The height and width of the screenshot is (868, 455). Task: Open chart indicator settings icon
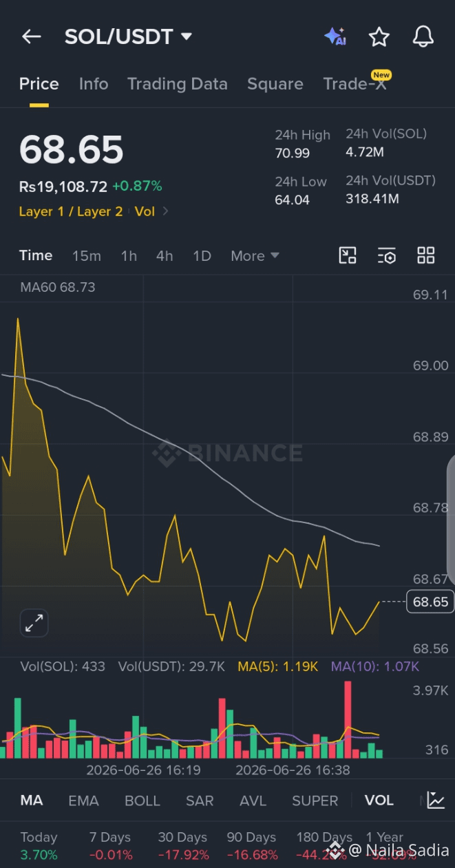coord(387,255)
